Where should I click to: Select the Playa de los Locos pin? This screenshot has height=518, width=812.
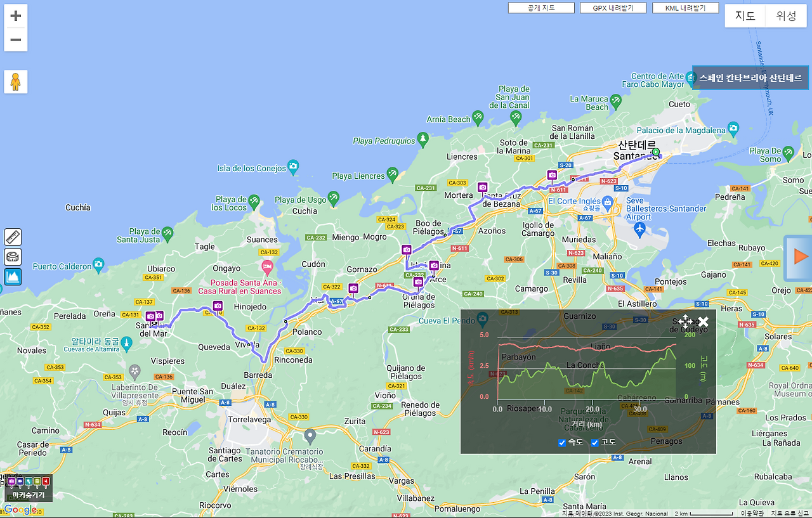click(x=254, y=201)
